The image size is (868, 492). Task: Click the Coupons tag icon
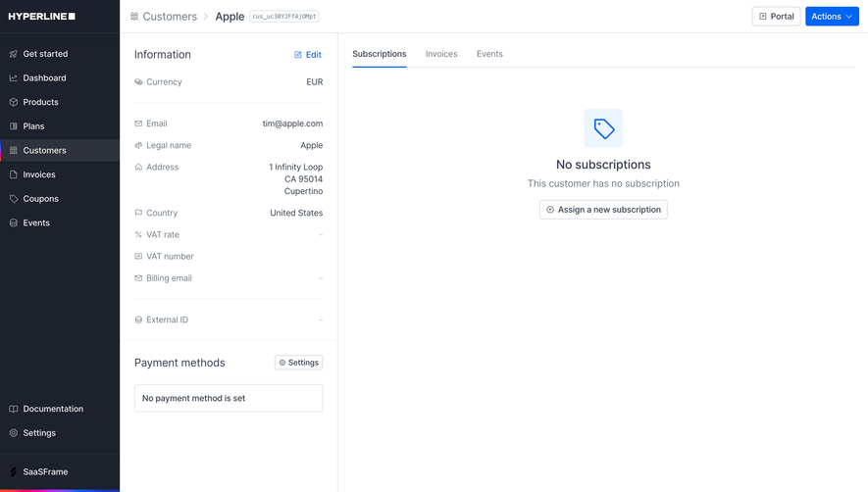pos(14,199)
